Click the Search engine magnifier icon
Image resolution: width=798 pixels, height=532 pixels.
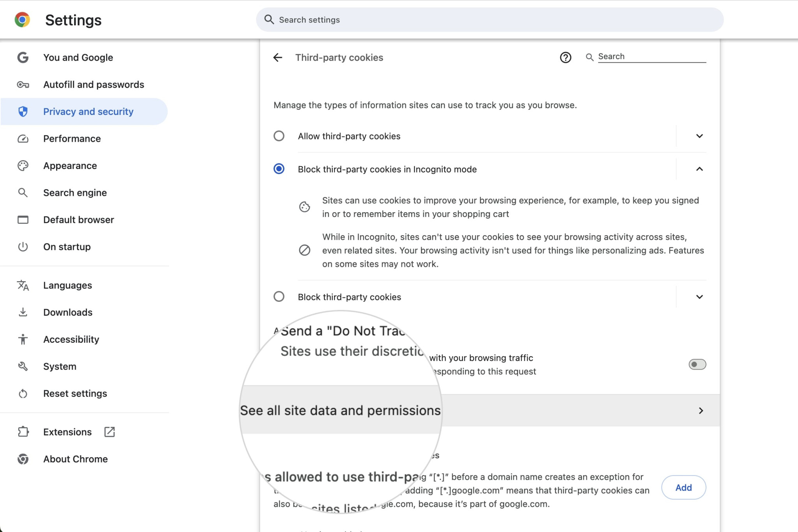coord(23,193)
